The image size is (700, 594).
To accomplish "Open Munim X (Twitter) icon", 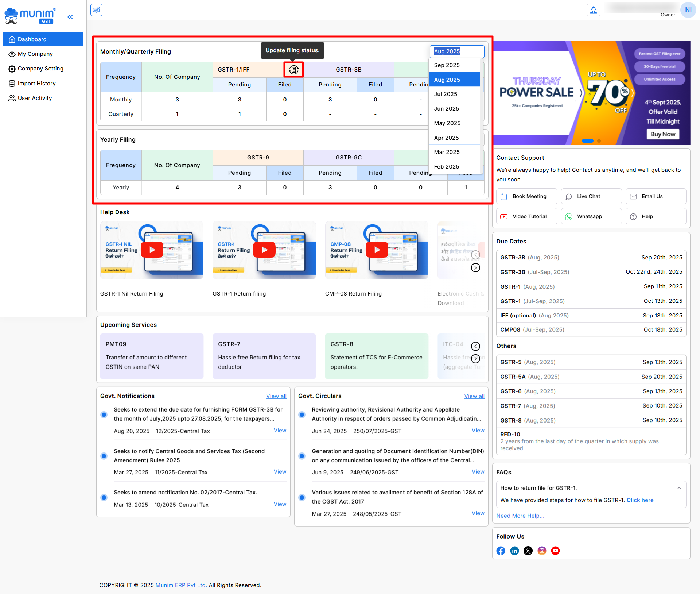I will tap(528, 551).
